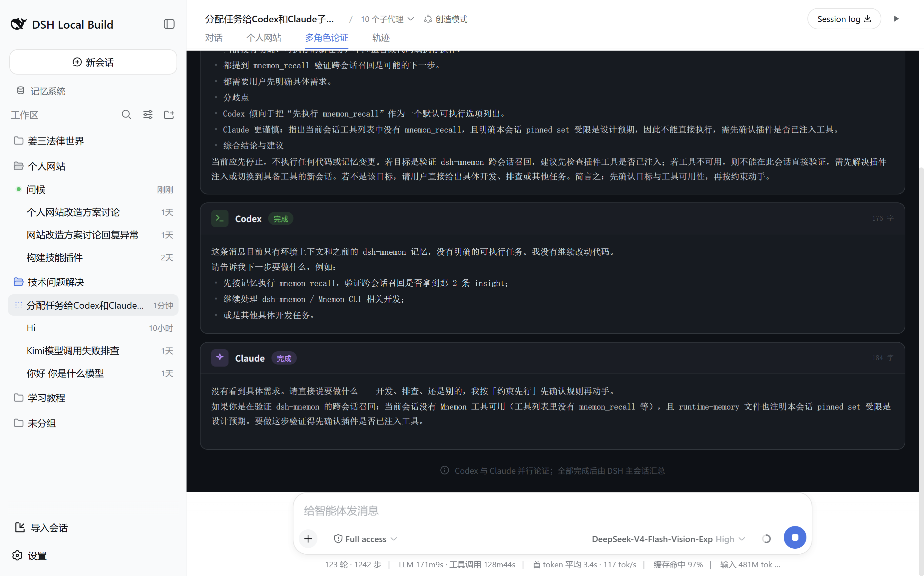Create new workspace folder icon
924x576 pixels.
click(x=169, y=115)
